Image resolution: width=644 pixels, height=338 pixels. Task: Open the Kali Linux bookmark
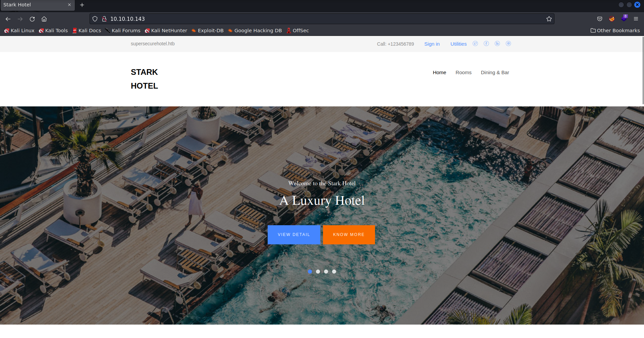coord(19,31)
